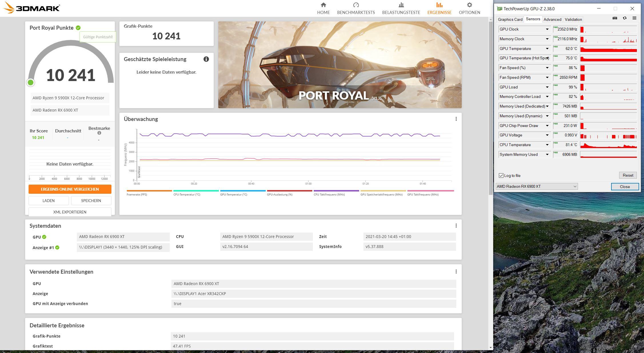Open Systemdaten three-dot menu
Viewport: 644px width, 353px height.
point(456,226)
